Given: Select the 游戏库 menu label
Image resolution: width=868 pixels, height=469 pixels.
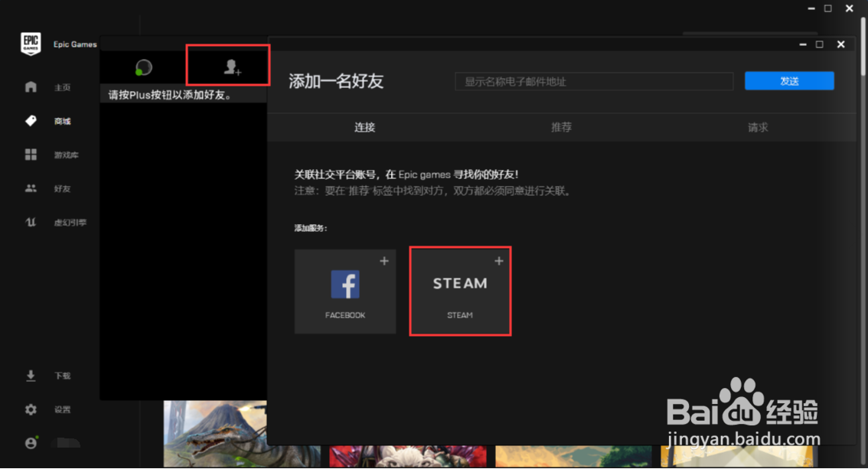Looking at the screenshot, I should [67, 155].
